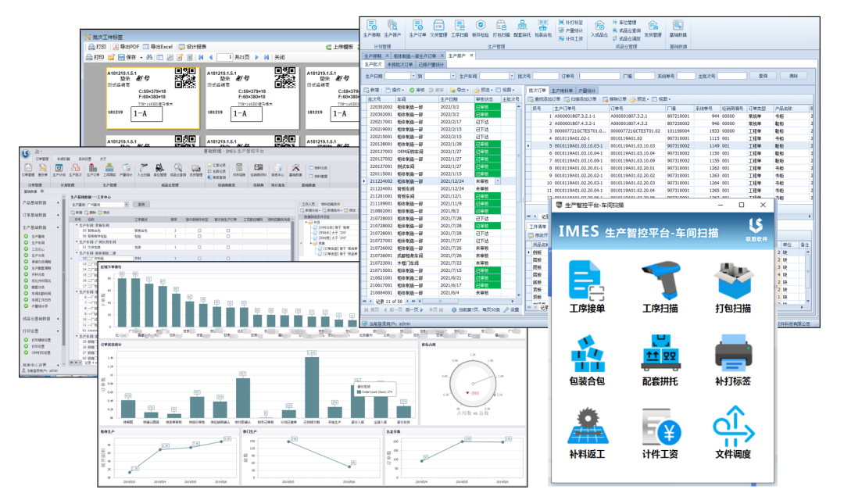844x504 pixels.
Task: Open 文件调度 cloud upload icon
Action: (732, 427)
